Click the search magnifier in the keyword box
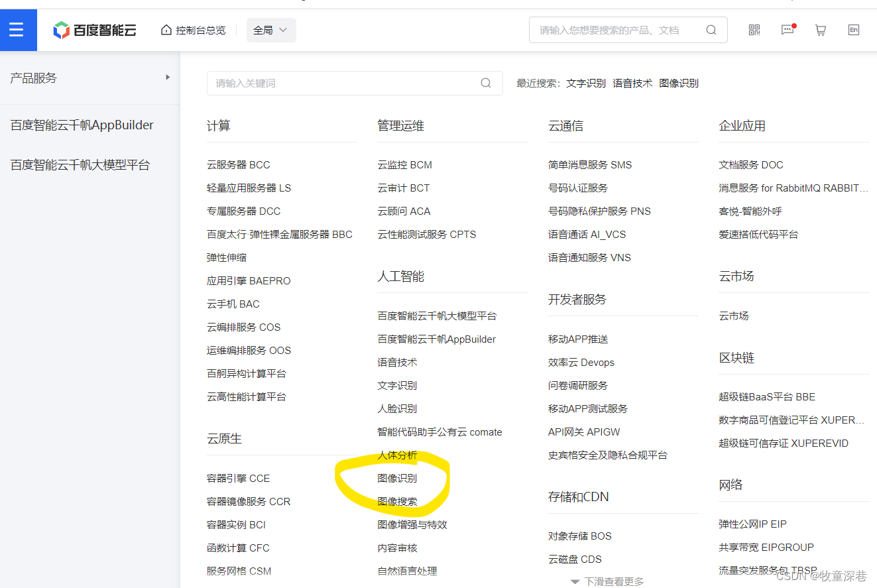The width and height of the screenshot is (877, 588). (485, 83)
